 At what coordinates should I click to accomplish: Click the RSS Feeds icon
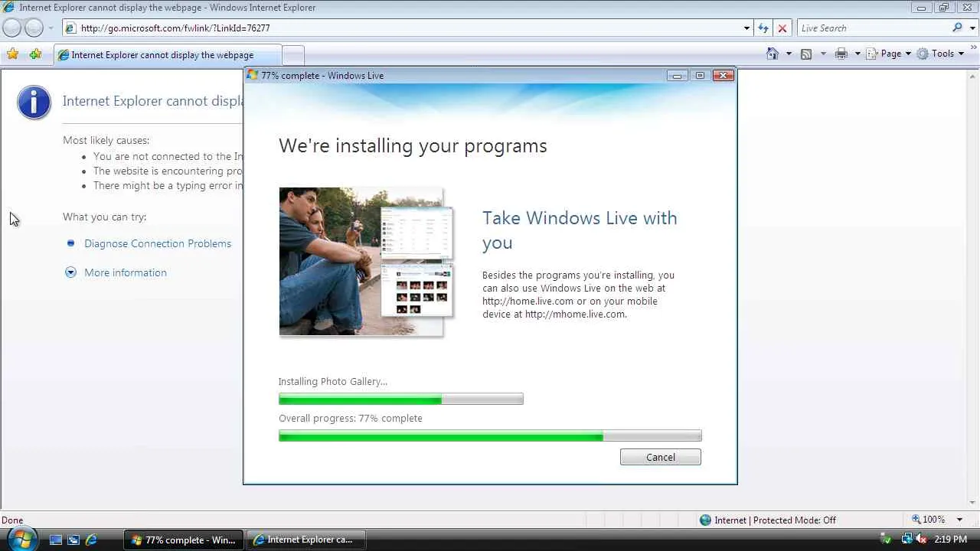pyautogui.click(x=806, y=54)
